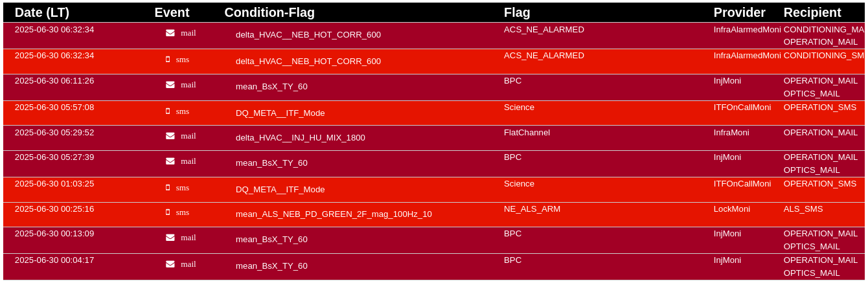
Task: Click the LockMoni provider entry
Action: pyautogui.click(x=732, y=209)
